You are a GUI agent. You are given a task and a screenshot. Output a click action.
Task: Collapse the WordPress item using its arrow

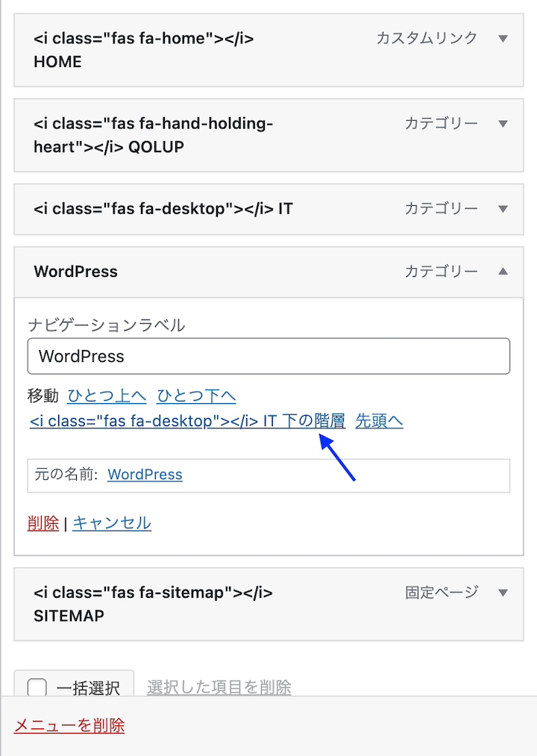[x=503, y=272]
